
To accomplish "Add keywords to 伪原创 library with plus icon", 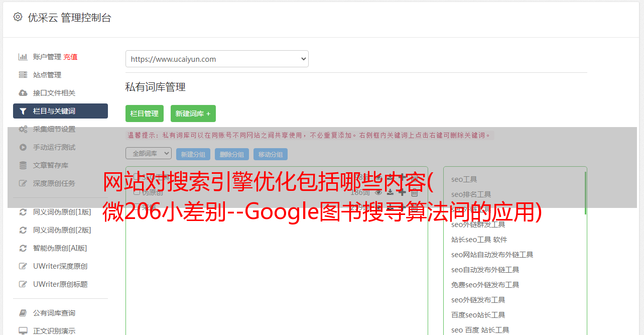I will pos(402,192).
